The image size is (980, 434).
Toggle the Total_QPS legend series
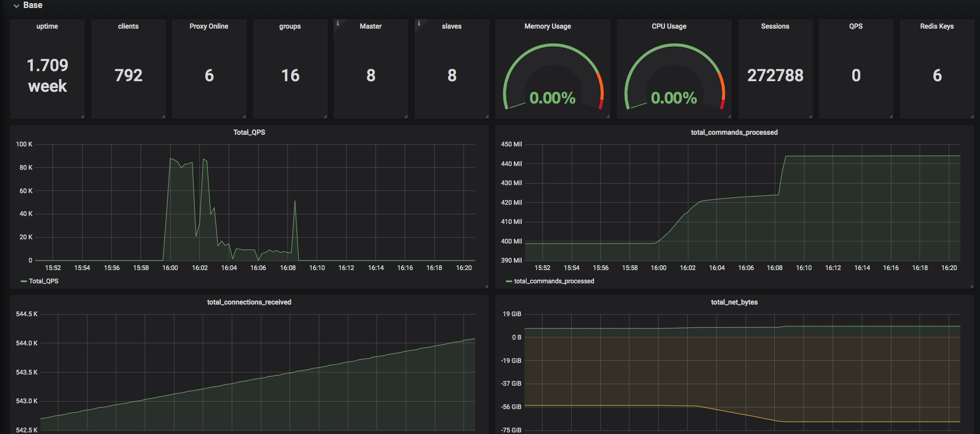(x=43, y=281)
